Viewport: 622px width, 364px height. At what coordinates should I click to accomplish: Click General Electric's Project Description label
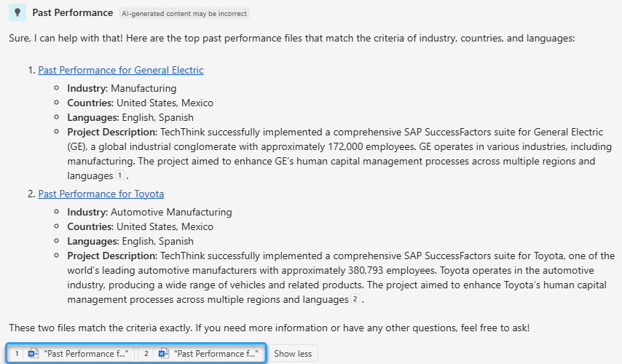click(112, 132)
